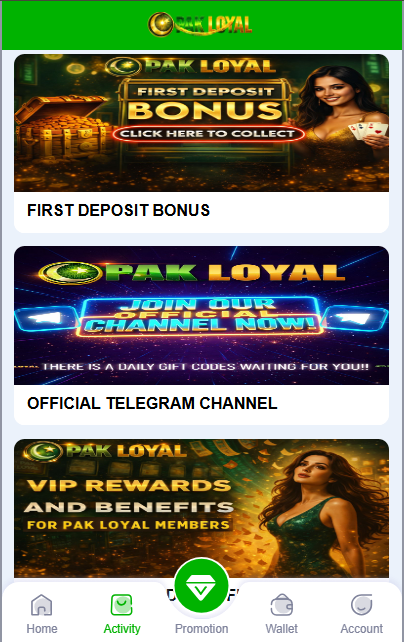Switch to the Account tab label
Viewport: 404px width, 642px height.
361,628
